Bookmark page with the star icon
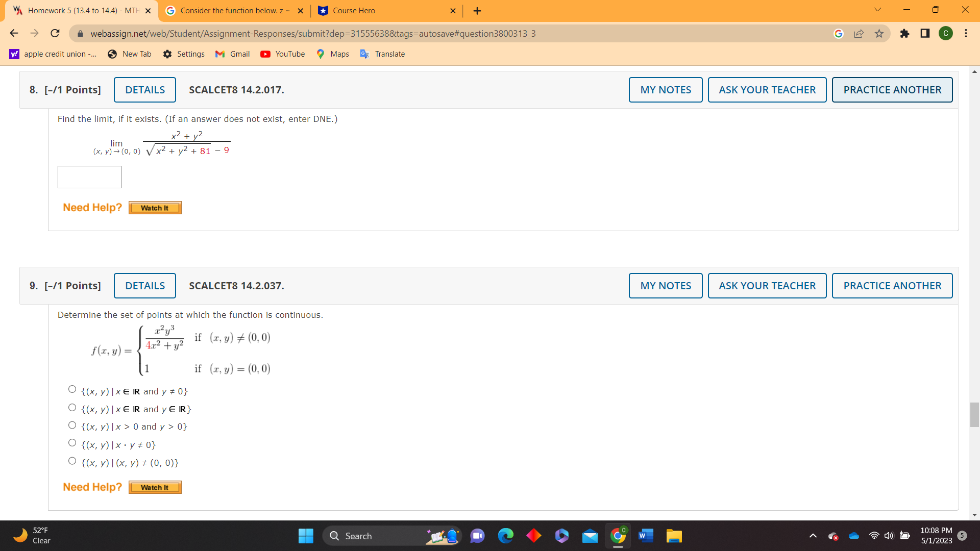980x551 pixels. click(x=879, y=34)
